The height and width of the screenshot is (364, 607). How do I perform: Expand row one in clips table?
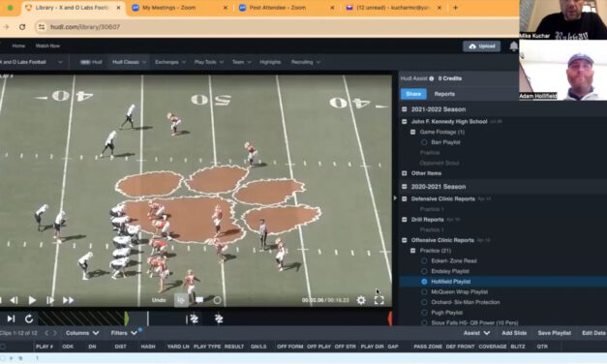(x=12, y=358)
